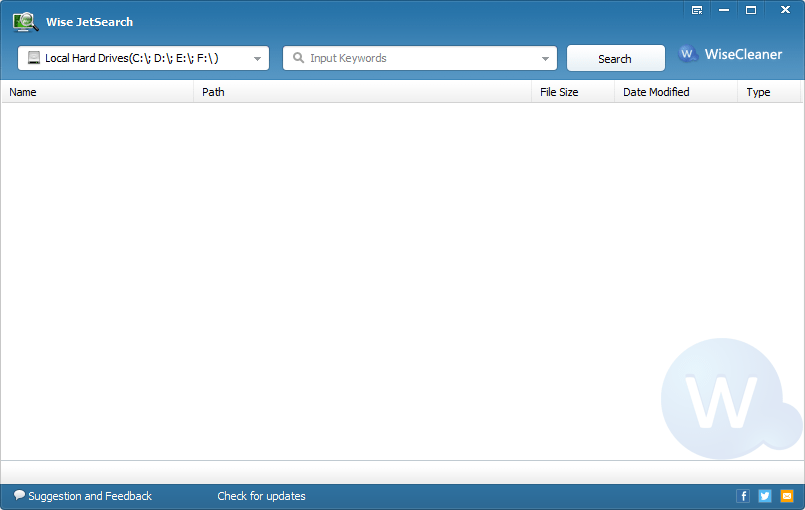Expand the Local Hard Drives dropdown

click(257, 59)
